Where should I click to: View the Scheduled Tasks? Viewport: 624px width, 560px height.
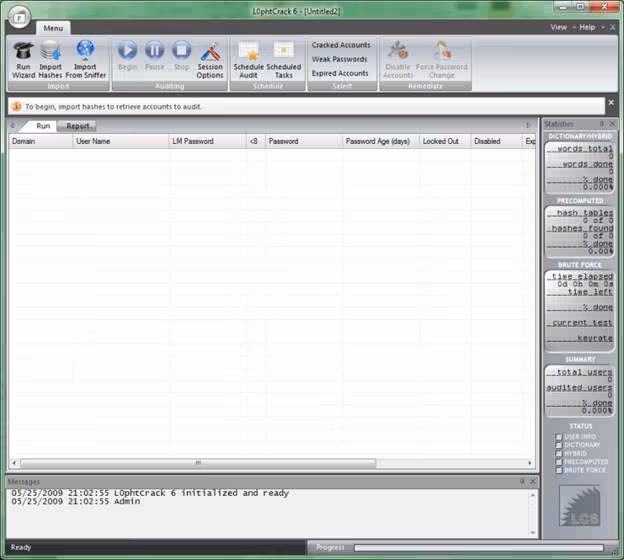pyautogui.click(x=284, y=60)
